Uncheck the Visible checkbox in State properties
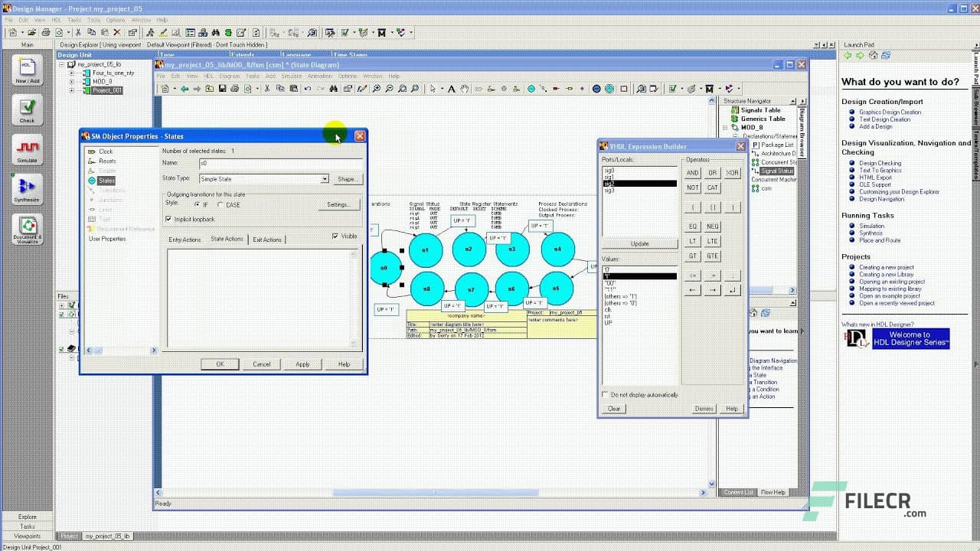This screenshot has height=551, width=980. pos(335,236)
